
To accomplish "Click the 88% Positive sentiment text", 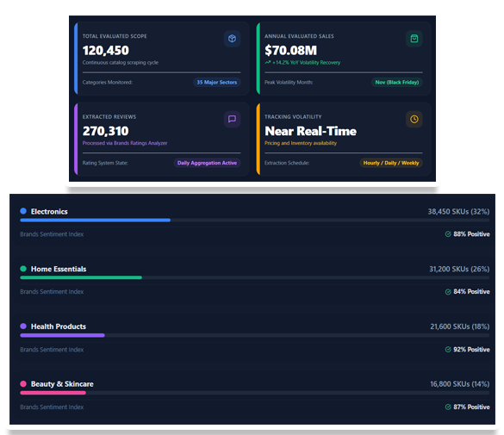I will point(471,234).
